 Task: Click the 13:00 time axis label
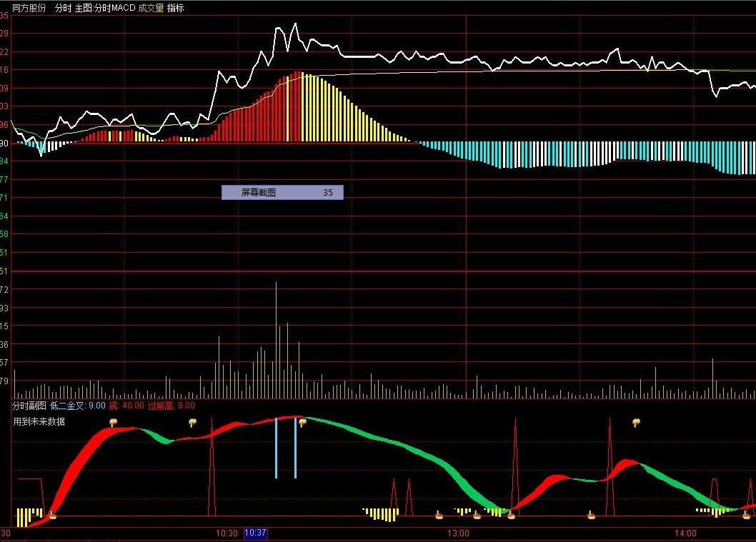click(458, 533)
